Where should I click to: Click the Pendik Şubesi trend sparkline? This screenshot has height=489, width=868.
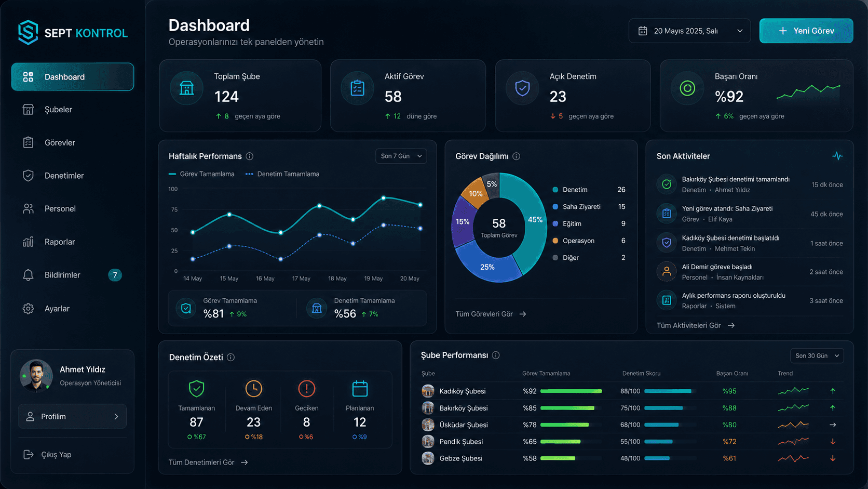pyautogui.click(x=793, y=442)
